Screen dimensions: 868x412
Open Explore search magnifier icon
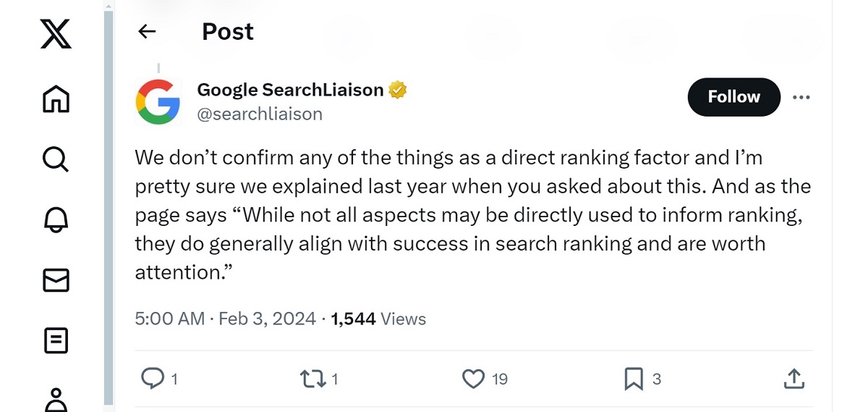[x=56, y=159]
